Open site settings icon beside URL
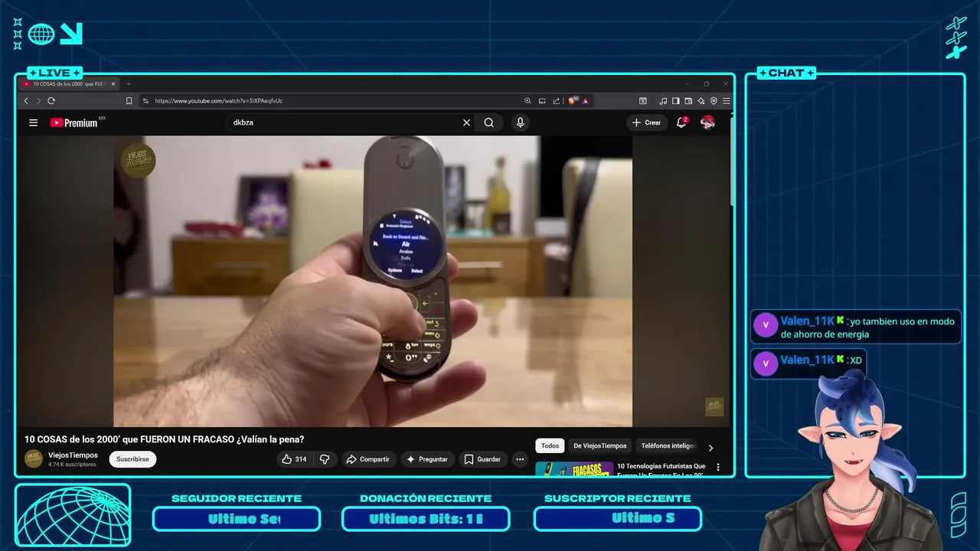 (x=145, y=101)
